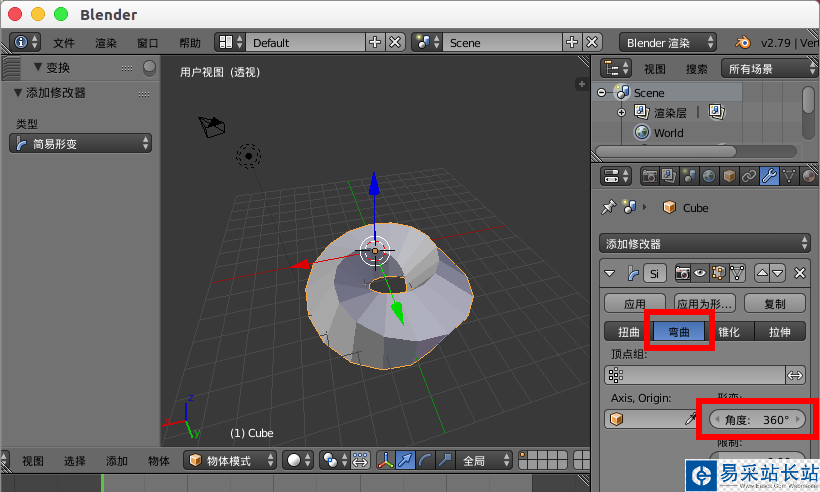Click the Blender logo icon in header
This screenshot has width=820, height=492.
click(x=743, y=42)
